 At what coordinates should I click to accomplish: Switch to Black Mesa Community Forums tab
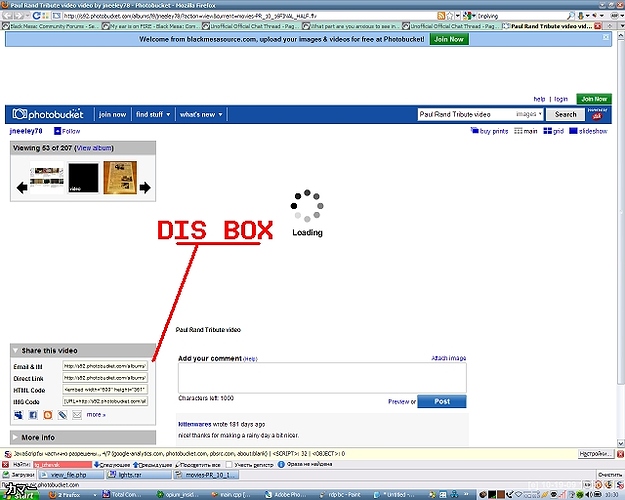point(50,26)
